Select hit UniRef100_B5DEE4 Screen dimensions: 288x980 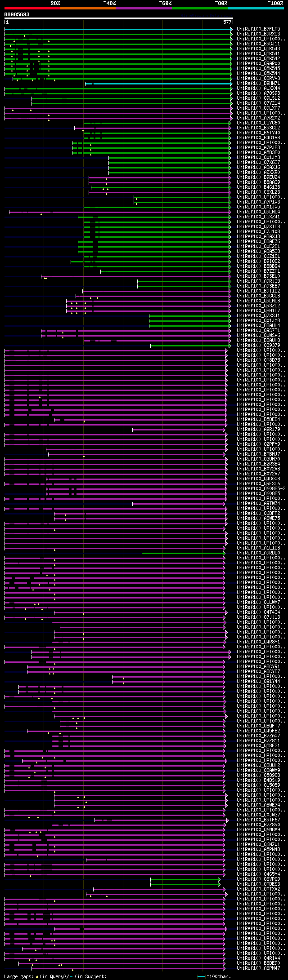[258, 419]
